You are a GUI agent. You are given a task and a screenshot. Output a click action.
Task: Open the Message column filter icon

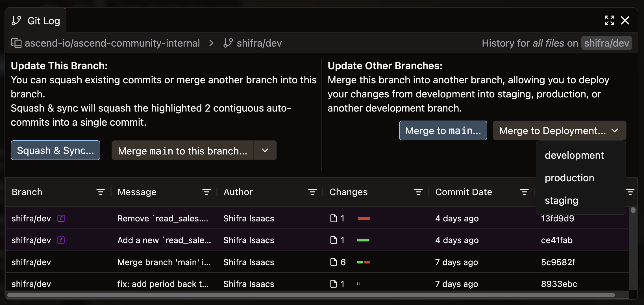click(x=206, y=192)
